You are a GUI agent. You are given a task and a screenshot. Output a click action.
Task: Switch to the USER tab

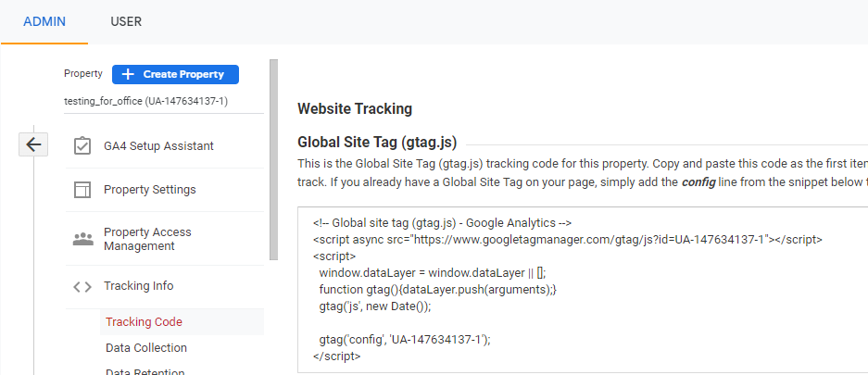click(126, 21)
